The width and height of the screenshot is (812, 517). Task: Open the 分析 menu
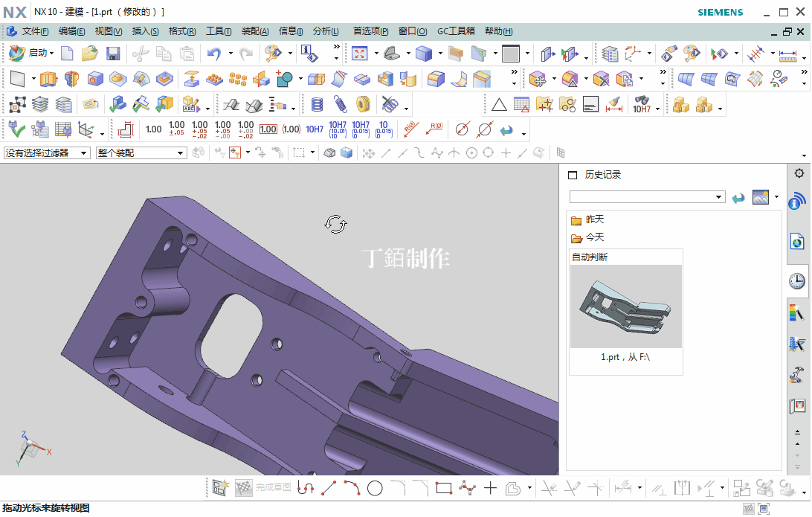(326, 30)
